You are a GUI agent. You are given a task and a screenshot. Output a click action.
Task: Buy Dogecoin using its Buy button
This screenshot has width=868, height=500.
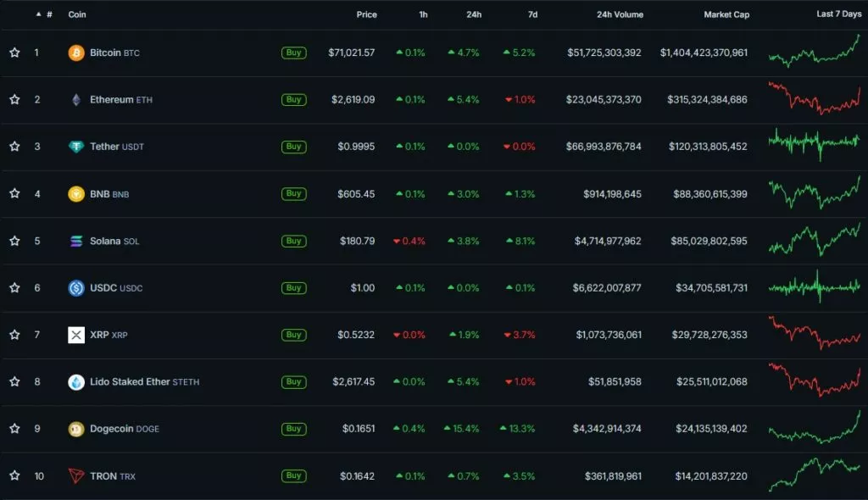point(293,429)
